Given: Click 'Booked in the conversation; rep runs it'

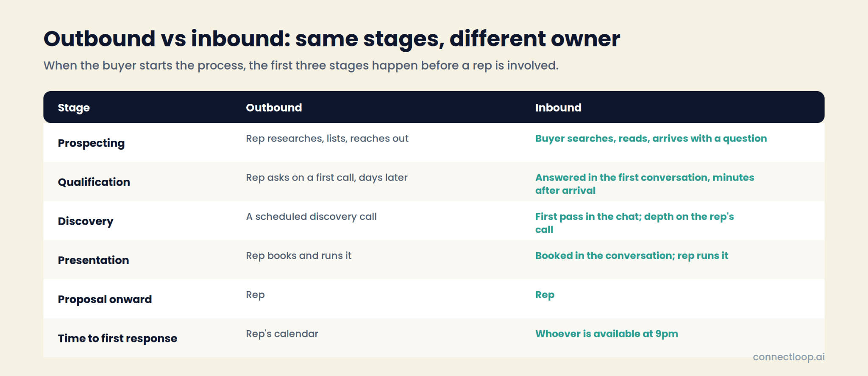Looking at the screenshot, I should 632,256.
